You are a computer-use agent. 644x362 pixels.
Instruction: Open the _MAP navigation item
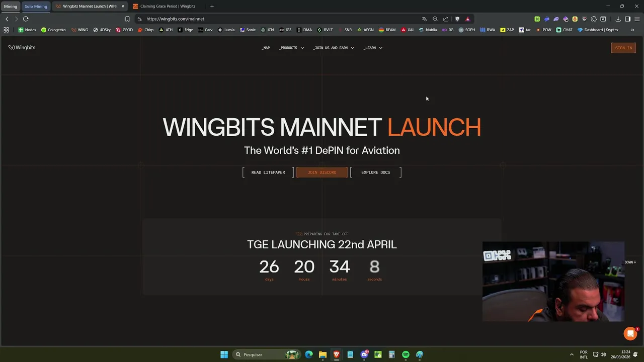pyautogui.click(x=266, y=48)
